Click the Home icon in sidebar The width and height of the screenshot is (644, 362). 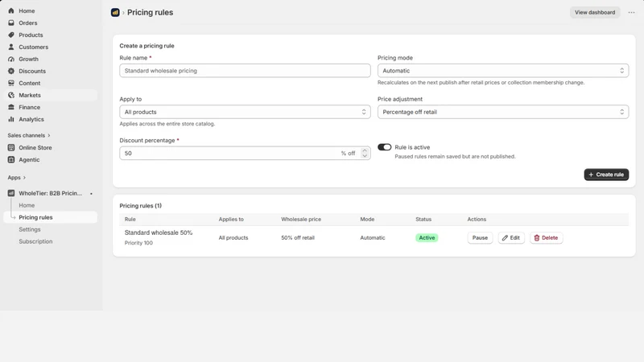pos(11,10)
